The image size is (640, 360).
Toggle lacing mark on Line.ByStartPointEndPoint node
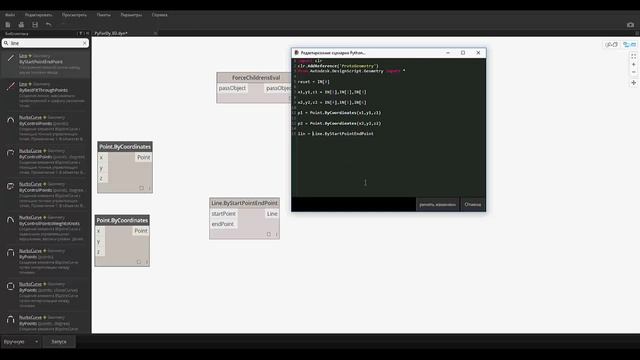(x=276, y=234)
